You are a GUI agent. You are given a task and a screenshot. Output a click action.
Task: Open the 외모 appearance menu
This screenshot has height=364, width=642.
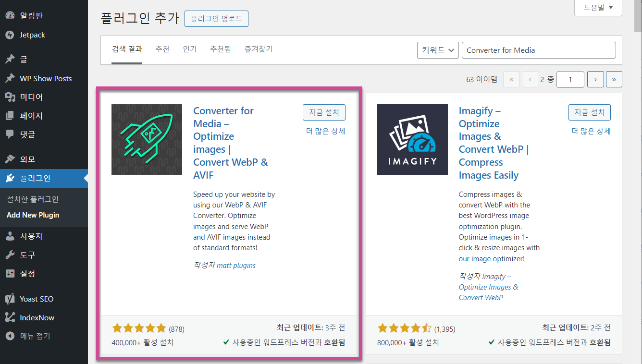(44, 159)
